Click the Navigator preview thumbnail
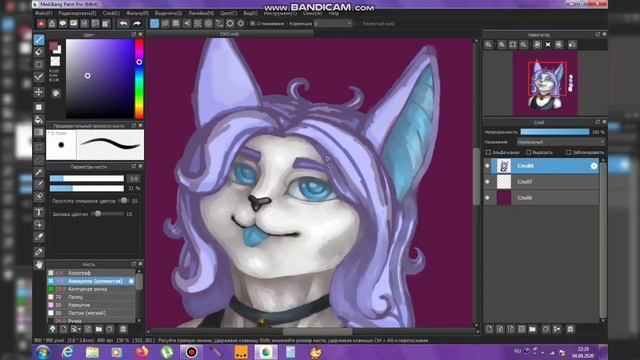The height and width of the screenshot is (360, 640). [545, 83]
